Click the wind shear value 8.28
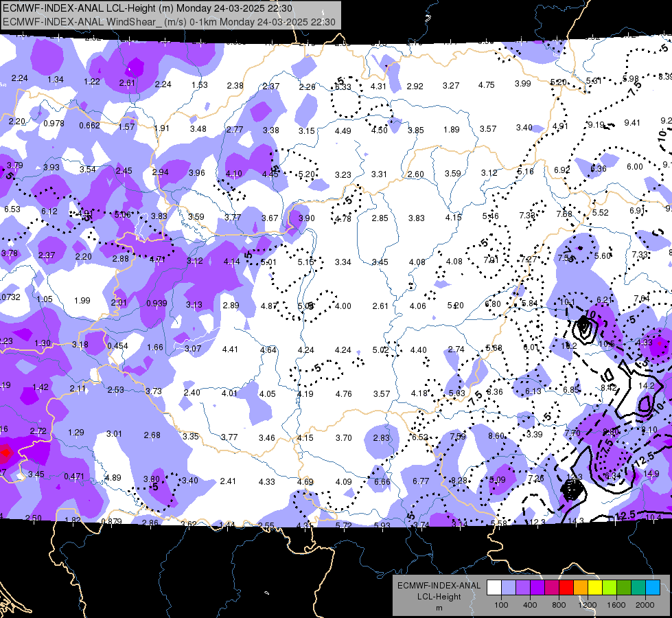The image size is (672, 618). (459, 481)
